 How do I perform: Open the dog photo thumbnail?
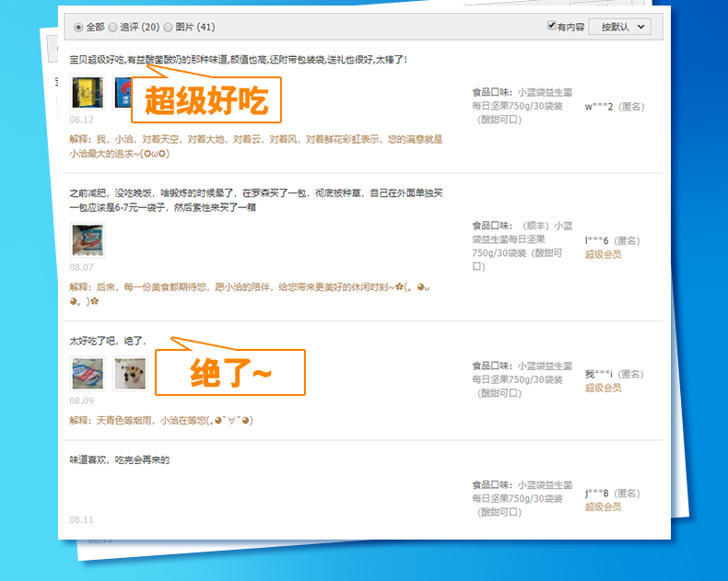(130, 374)
